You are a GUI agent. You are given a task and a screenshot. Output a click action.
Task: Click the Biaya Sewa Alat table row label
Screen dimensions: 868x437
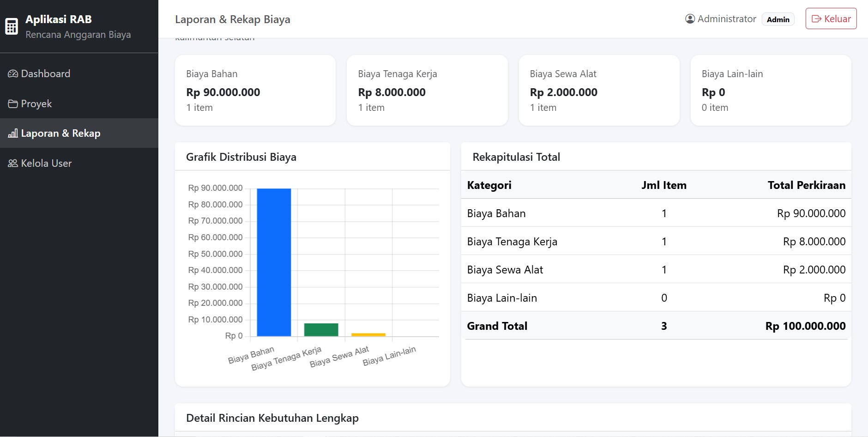[505, 270]
